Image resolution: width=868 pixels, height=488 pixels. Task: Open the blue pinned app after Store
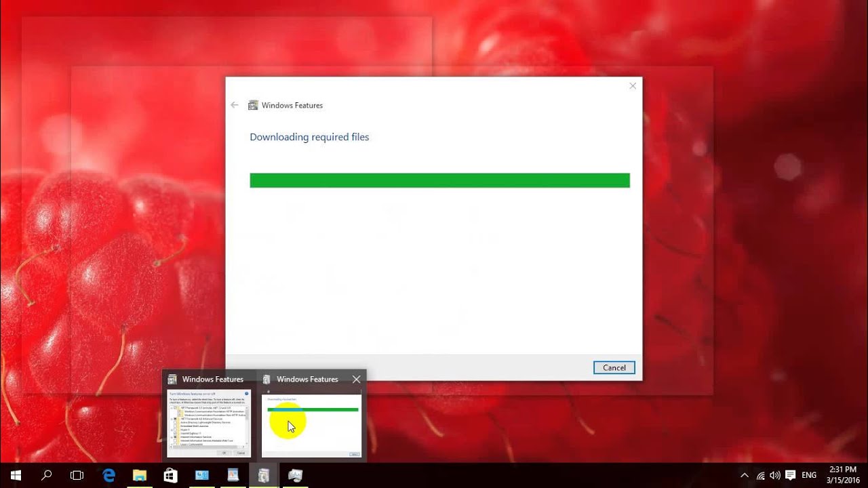tap(202, 476)
